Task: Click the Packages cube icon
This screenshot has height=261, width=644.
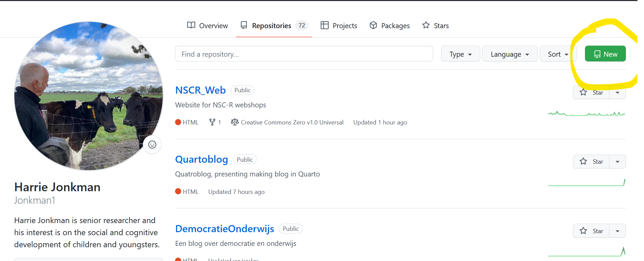Action: pyautogui.click(x=373, y=25)
